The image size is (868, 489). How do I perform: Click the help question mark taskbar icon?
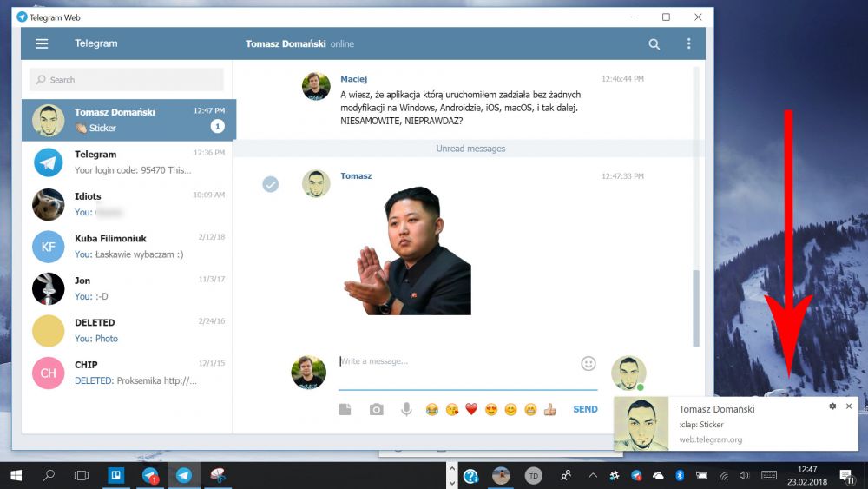471,476
